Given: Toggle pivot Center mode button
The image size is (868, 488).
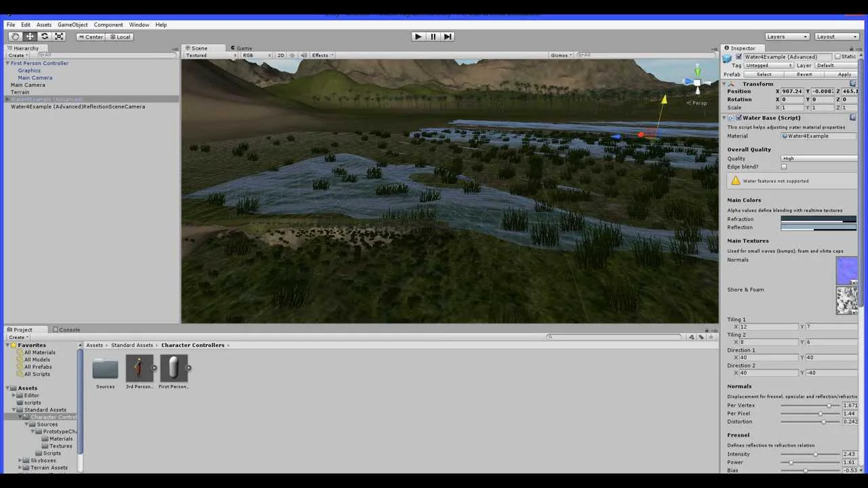Looking at the screenshot, I should (90, 37).
